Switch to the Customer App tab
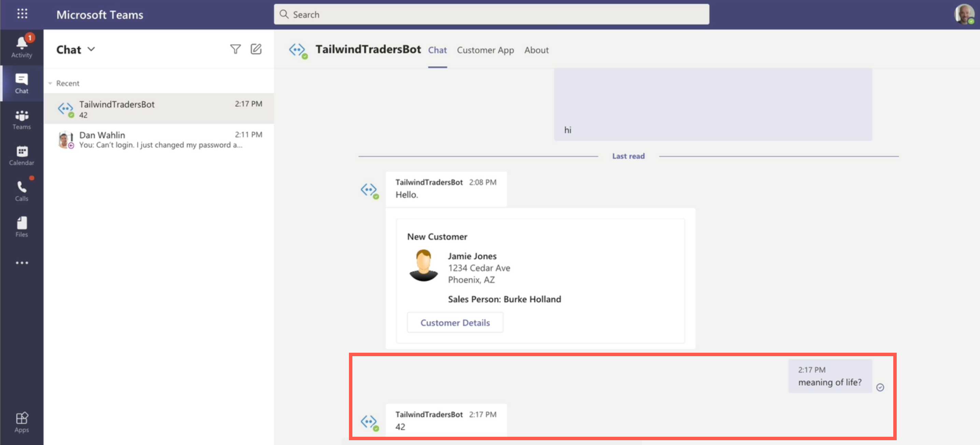This screenshot has width=980, height=445. [485, 50]
